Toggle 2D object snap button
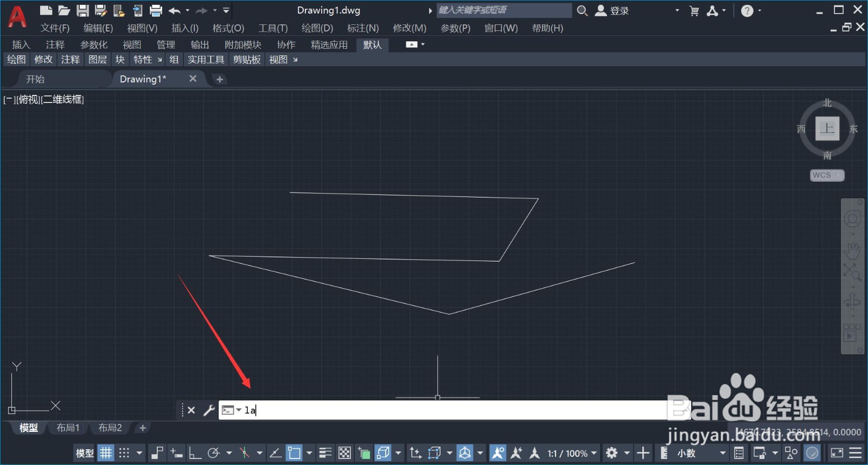The image size is (868, 465). pyautogui.click(x=294, y=453)
